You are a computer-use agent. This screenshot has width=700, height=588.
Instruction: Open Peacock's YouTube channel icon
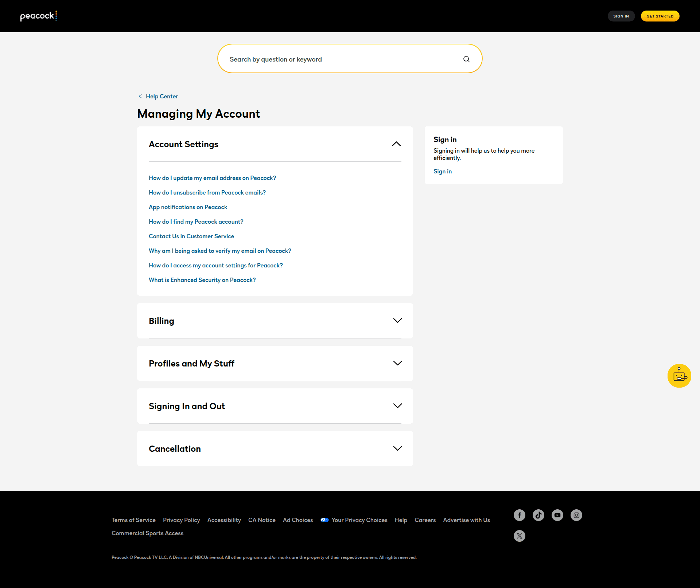click(557, 515)
